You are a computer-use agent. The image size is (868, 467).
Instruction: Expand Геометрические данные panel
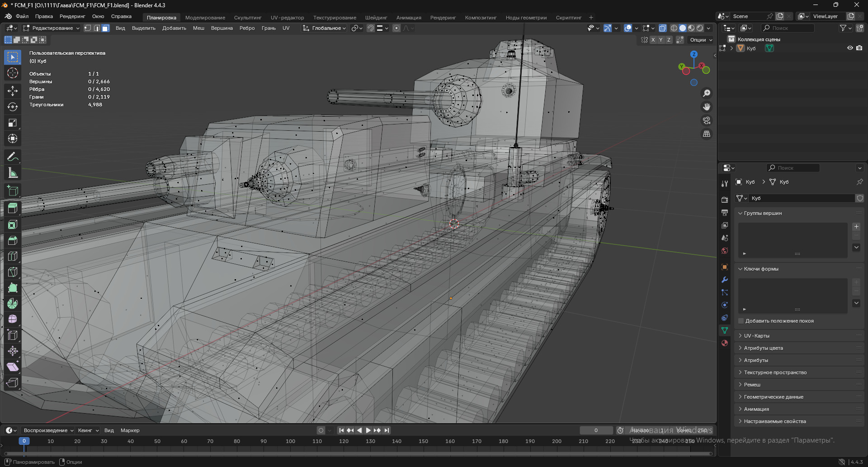799,397
